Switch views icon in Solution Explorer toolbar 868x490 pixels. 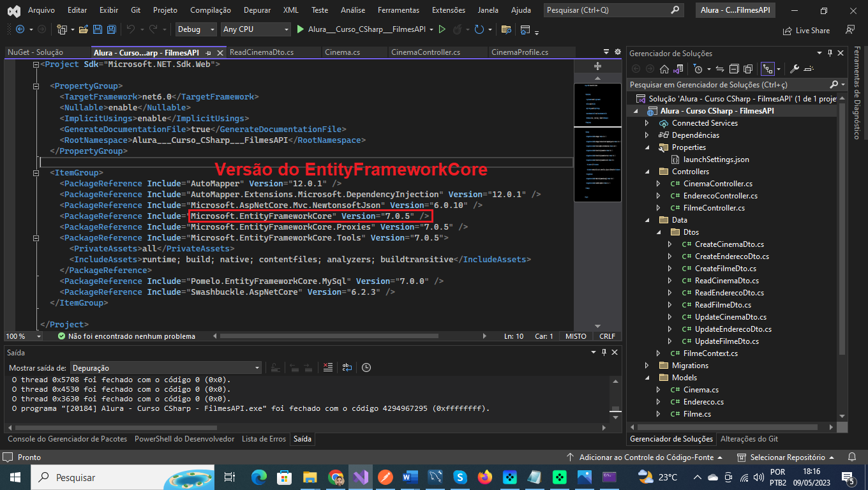click(x=678, y=69)
